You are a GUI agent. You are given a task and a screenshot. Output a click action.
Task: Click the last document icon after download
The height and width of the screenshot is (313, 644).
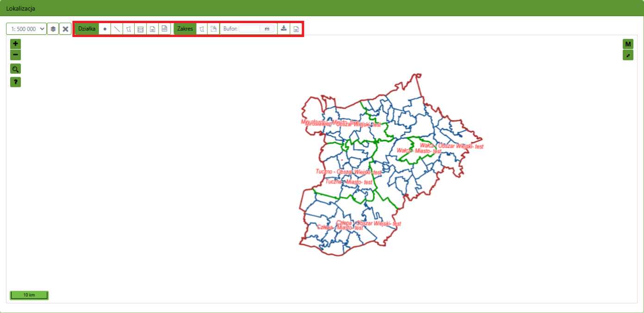coord(296,29)
